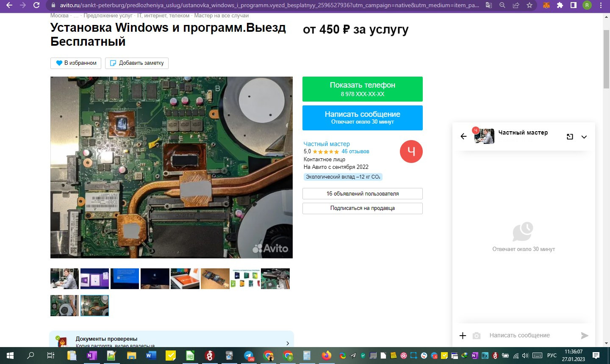Toggle the browser side panel
The image size is (610, 364).
(x=574, y=5)
